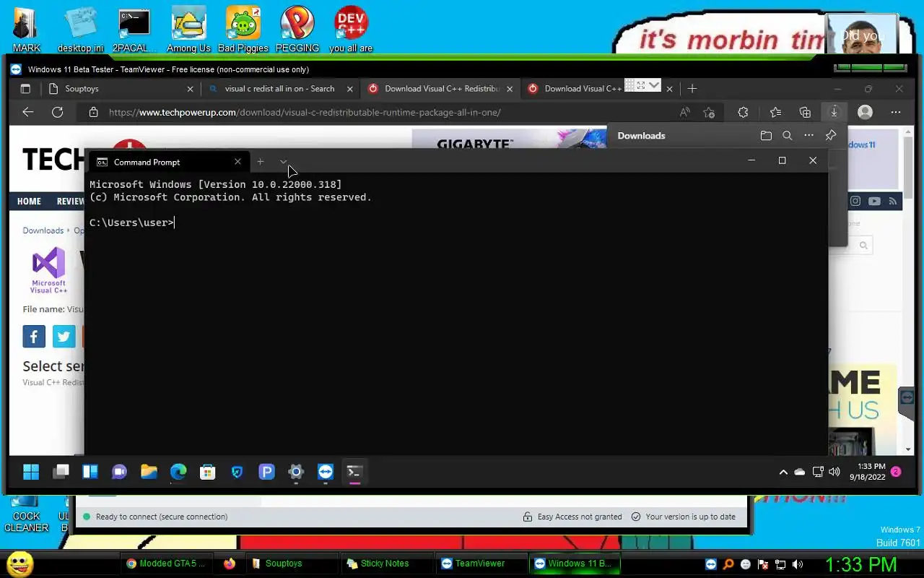The height and width of the screenshot is (578, 924).
Task: Click the Instagram icon on TechPowerUp page
Action: coord(855,201)
